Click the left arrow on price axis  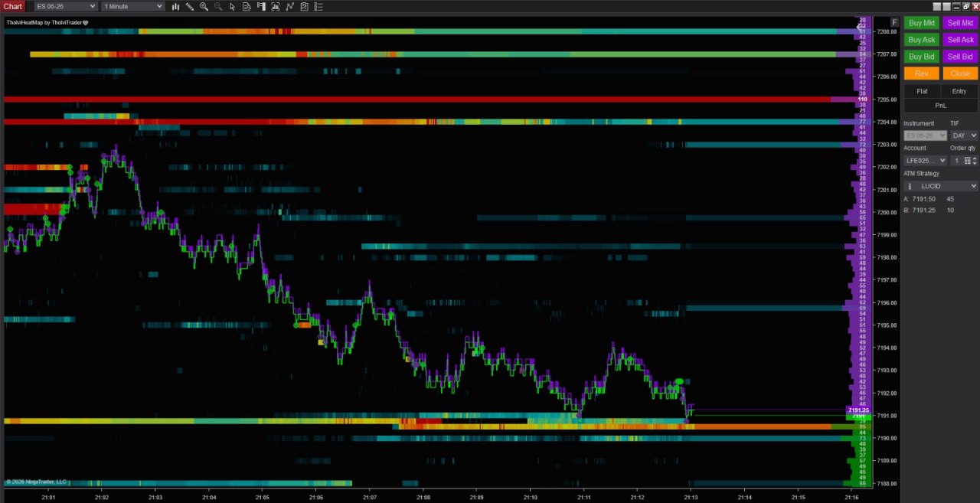click(859, 27)
